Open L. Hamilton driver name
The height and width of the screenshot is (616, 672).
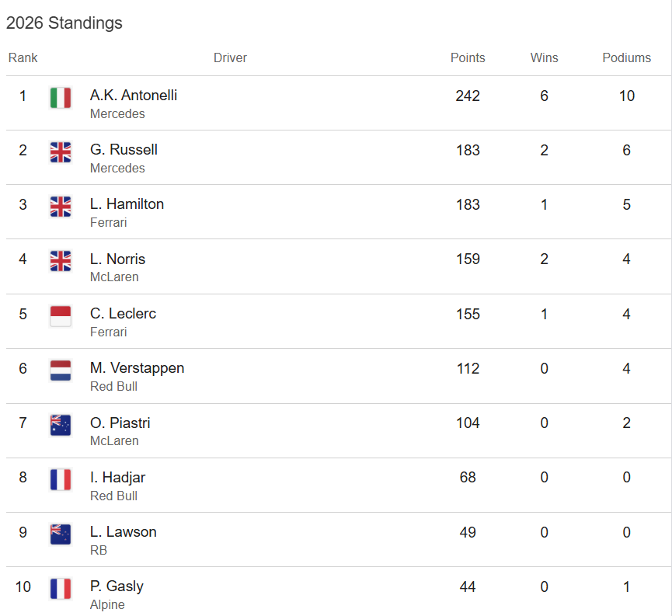click(127, 204)
